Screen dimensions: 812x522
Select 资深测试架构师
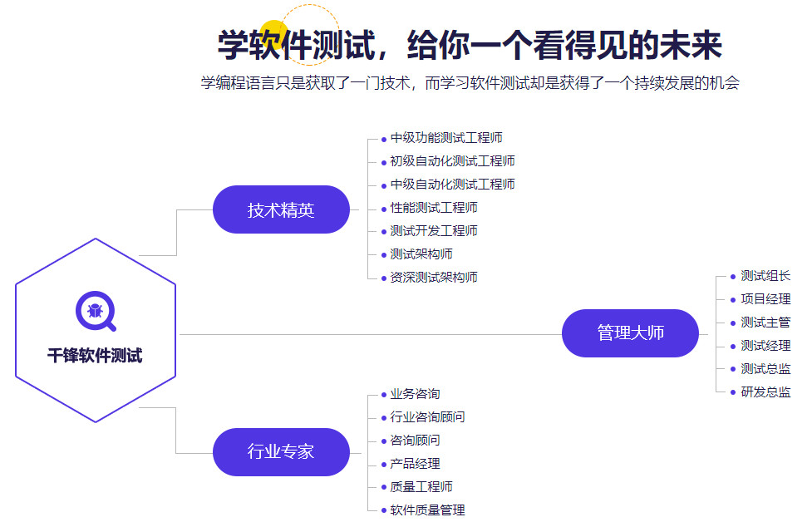pyautogui.click(x=433, y=278)
